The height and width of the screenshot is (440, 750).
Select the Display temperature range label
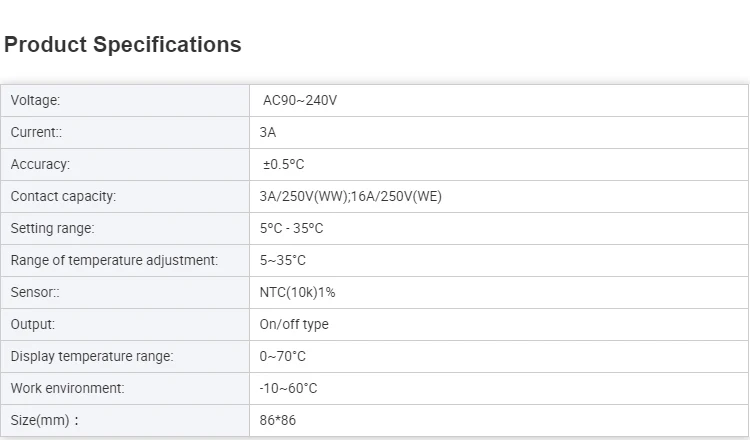(92, 356)
